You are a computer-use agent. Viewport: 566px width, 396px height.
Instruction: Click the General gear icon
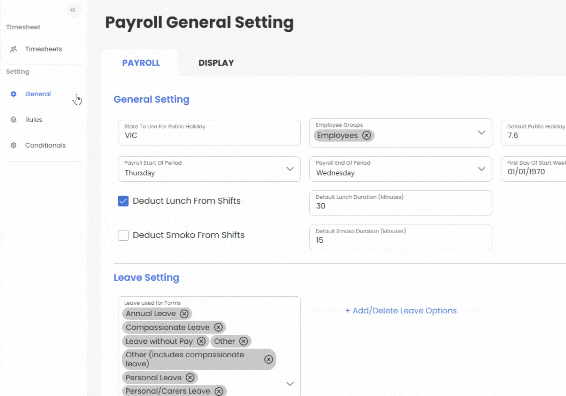pos(13,94)
